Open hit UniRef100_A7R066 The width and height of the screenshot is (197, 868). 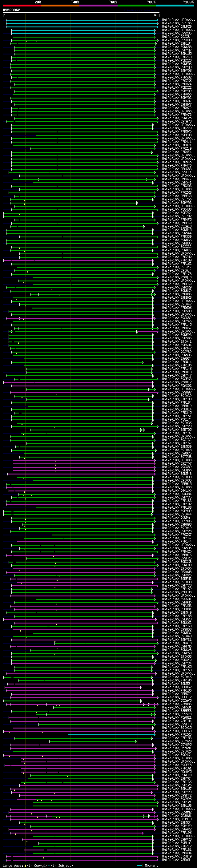point(177,95)
